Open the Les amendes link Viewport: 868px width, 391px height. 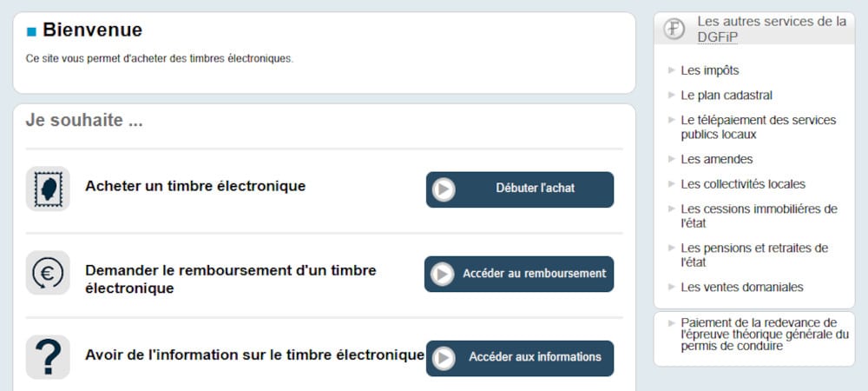[x=716, y=159]
